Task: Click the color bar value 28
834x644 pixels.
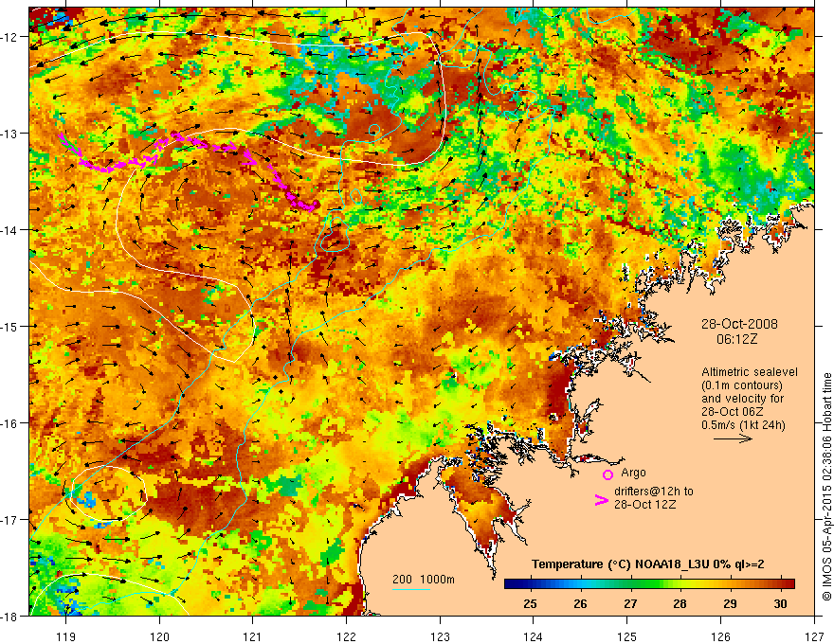Action: tap(680, 603)
